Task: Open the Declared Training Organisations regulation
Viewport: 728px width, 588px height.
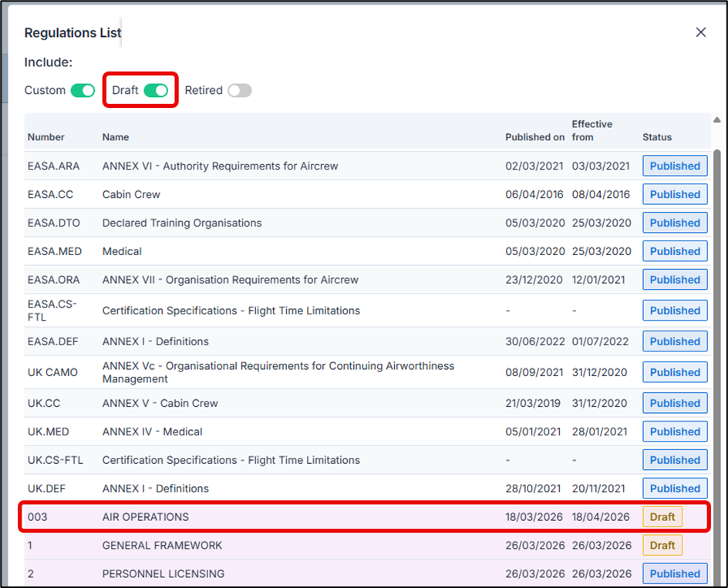Action: [182, 223]
